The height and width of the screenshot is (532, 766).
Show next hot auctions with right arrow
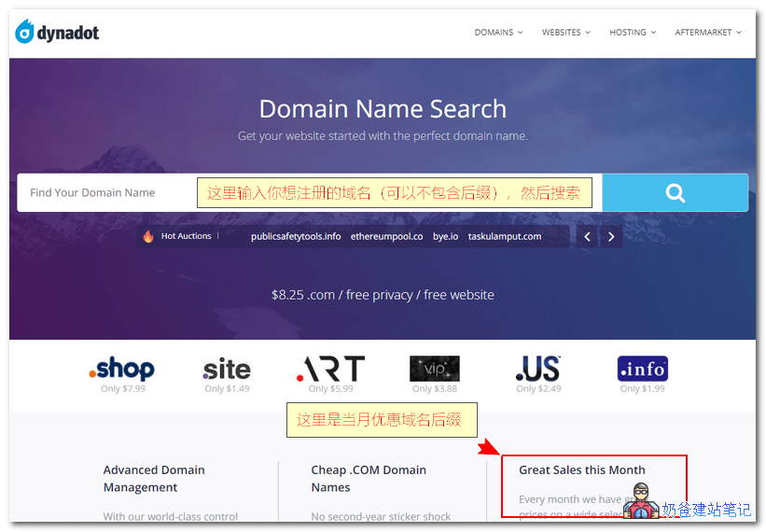pos(611,237)
